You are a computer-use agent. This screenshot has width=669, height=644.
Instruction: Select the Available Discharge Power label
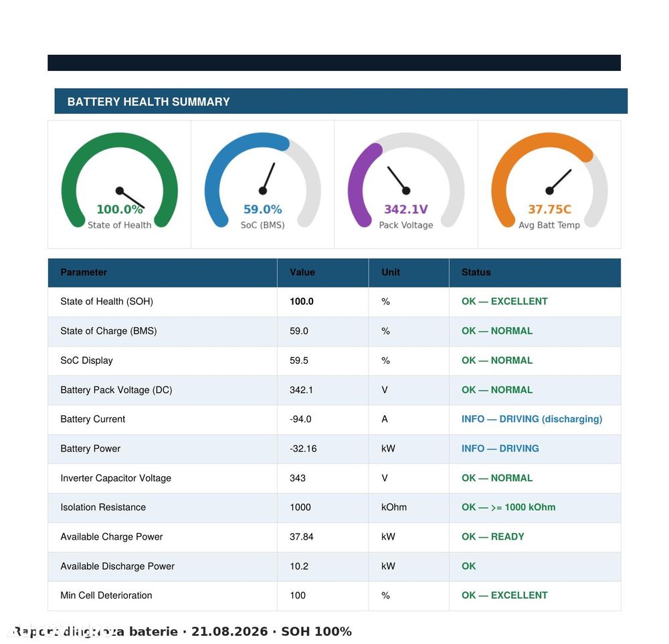click(118, 566)
